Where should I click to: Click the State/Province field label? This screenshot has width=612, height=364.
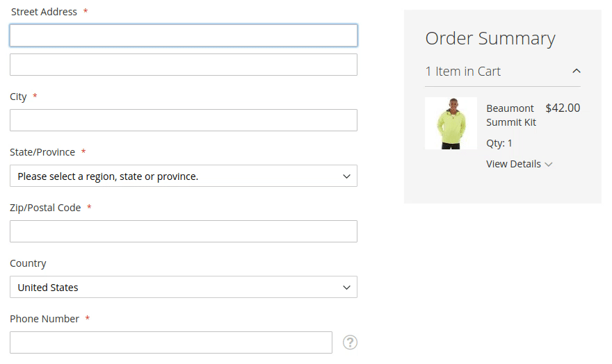click(x=42, y=152)
